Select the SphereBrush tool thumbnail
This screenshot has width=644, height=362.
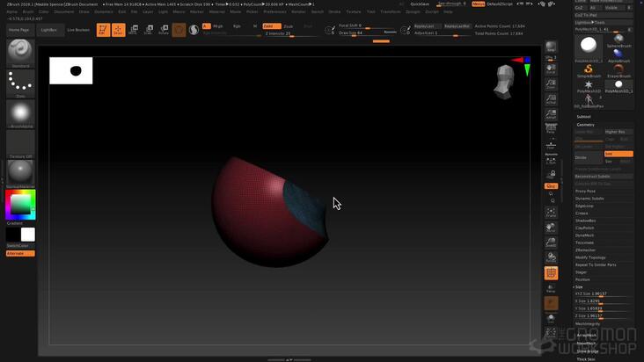click(618, 41)
